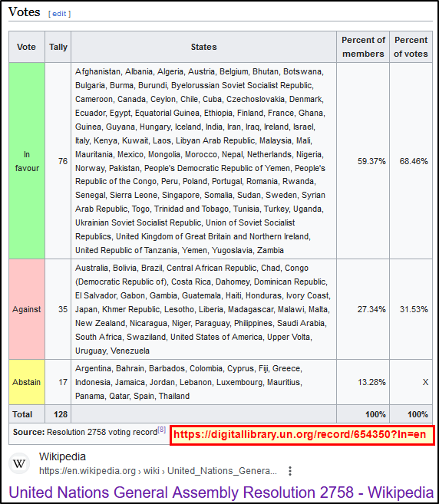This screenshot has height=504, width=439.
Task: Click the Percent of votes header
Action: [x=411, y=47]
